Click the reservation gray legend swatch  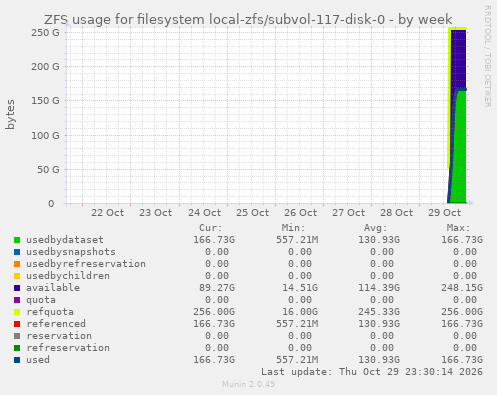click(17, 336)
